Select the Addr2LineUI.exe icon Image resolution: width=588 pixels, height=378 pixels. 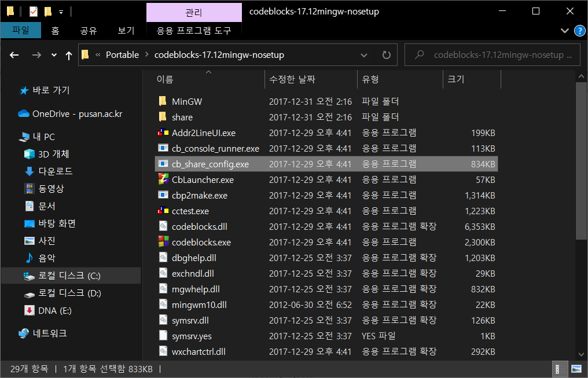[163, 133]
